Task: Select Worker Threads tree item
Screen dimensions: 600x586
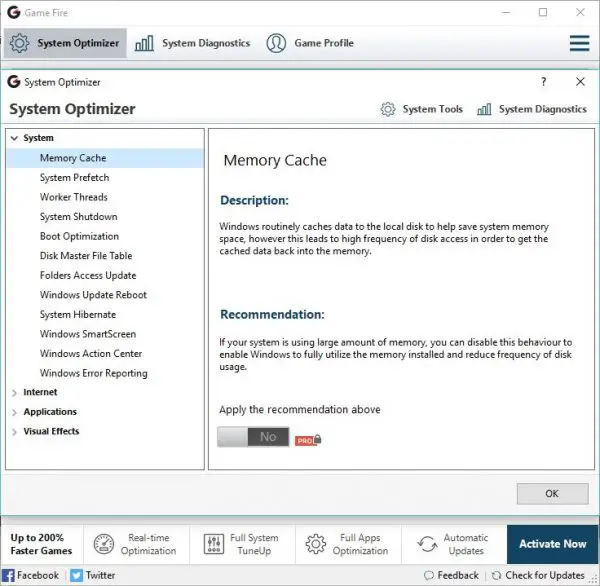Action: point(106,197)
